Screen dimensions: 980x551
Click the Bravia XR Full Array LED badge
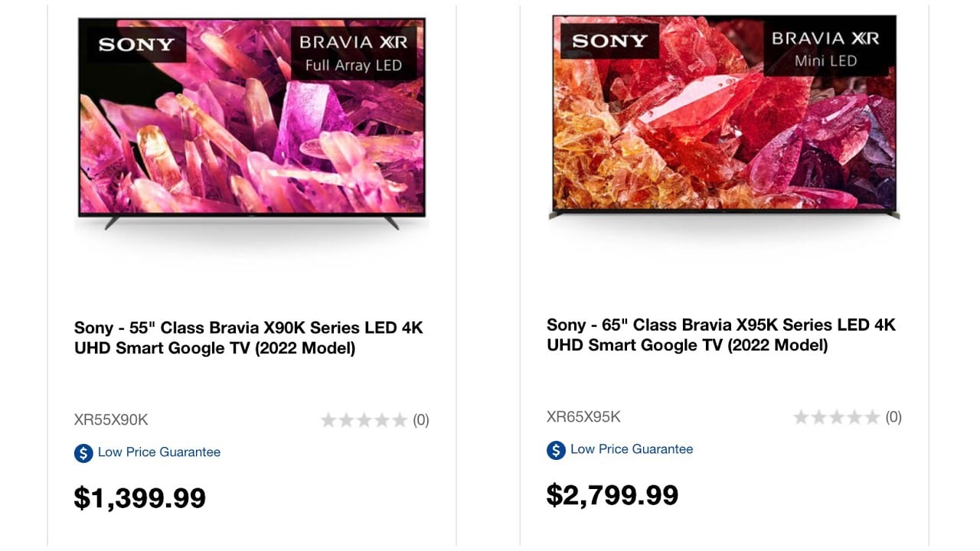click(x=353, y=54)
